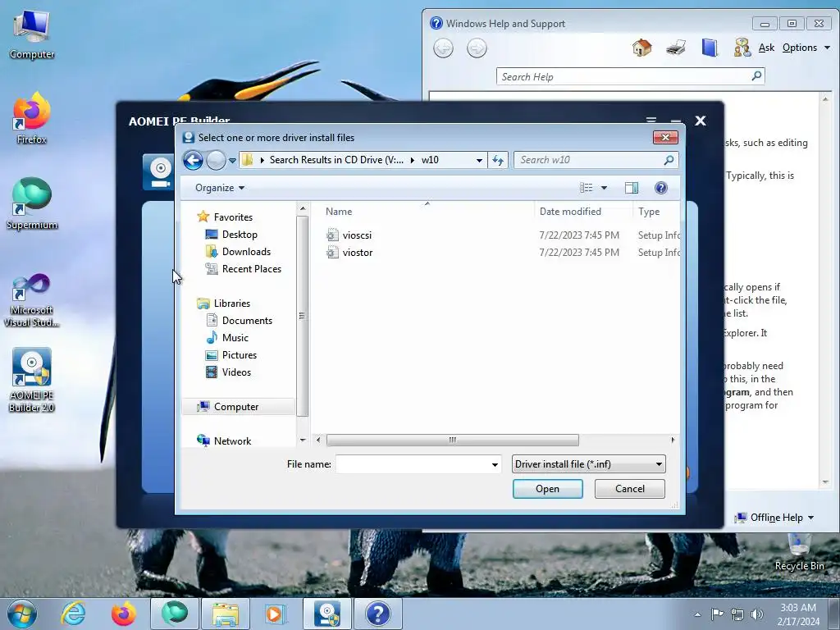Click the Back arrow in file dialog
Screen dimensions: 840x630
click(193, 160)
